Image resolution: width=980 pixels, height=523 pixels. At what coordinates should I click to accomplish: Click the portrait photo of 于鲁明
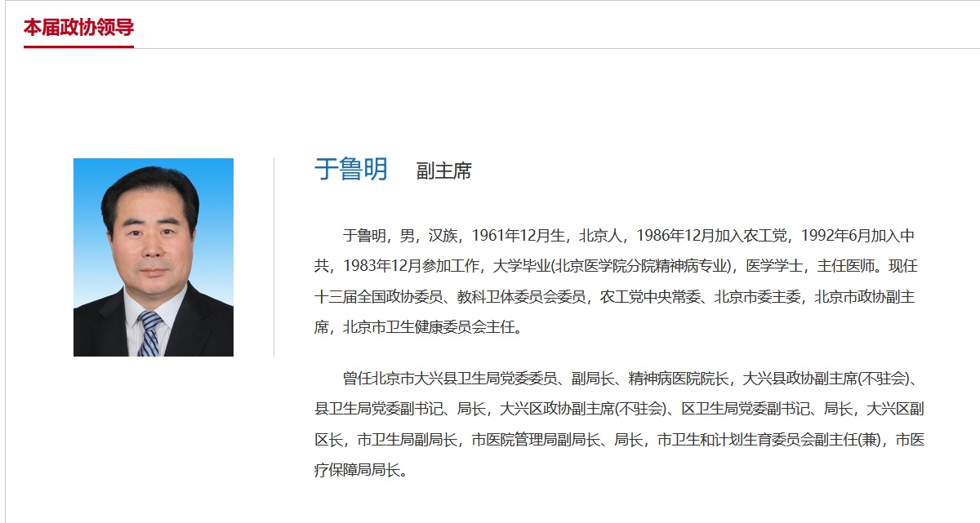tap(154, 257)
